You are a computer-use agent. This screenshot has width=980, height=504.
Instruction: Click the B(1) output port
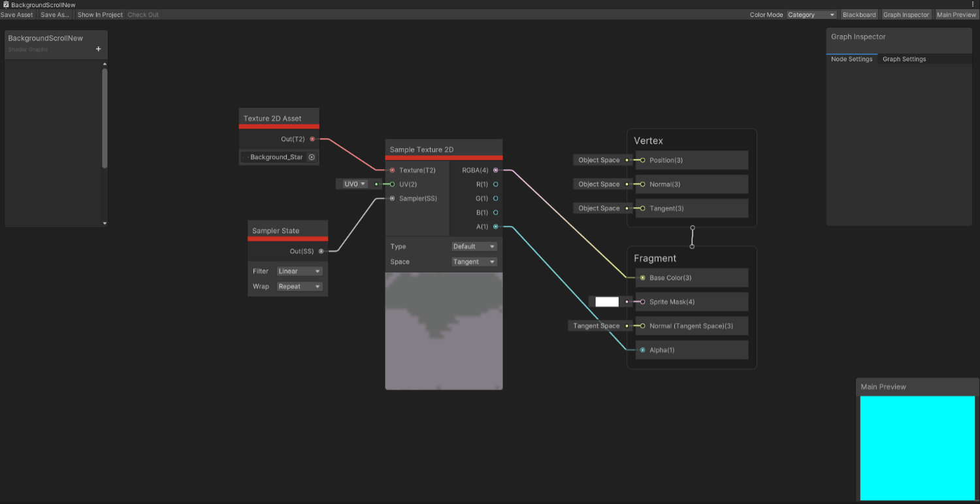point(496,212)
